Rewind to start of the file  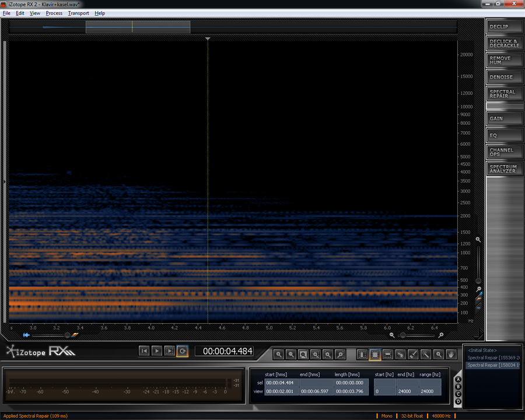tap(144, 351)
